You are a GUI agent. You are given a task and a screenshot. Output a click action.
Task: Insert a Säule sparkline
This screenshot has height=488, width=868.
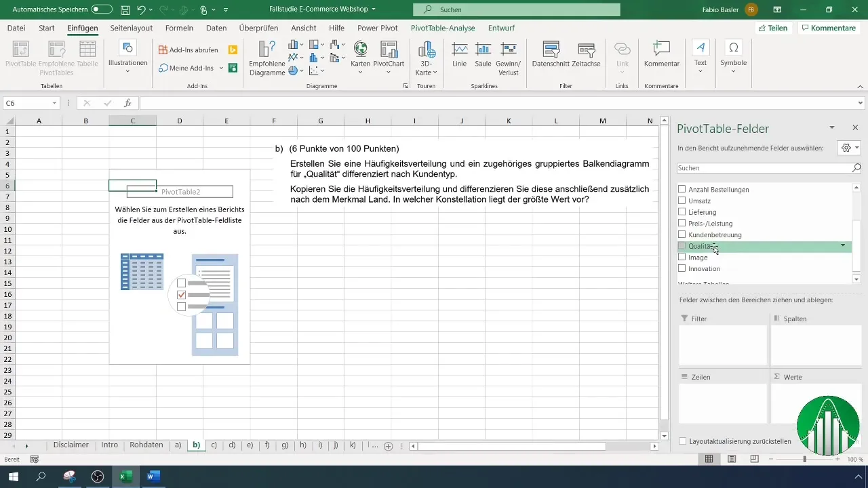pos(483,54)
